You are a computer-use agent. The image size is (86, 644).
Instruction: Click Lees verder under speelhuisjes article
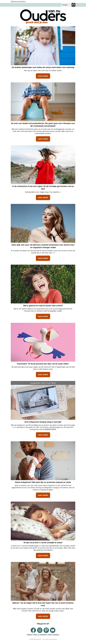tap(43, 76)
